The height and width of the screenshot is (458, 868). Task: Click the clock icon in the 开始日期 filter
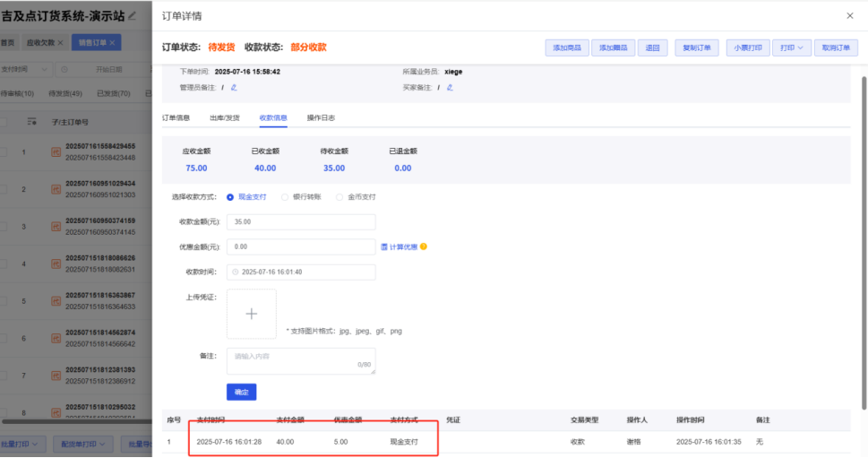(x=64, y=70)
